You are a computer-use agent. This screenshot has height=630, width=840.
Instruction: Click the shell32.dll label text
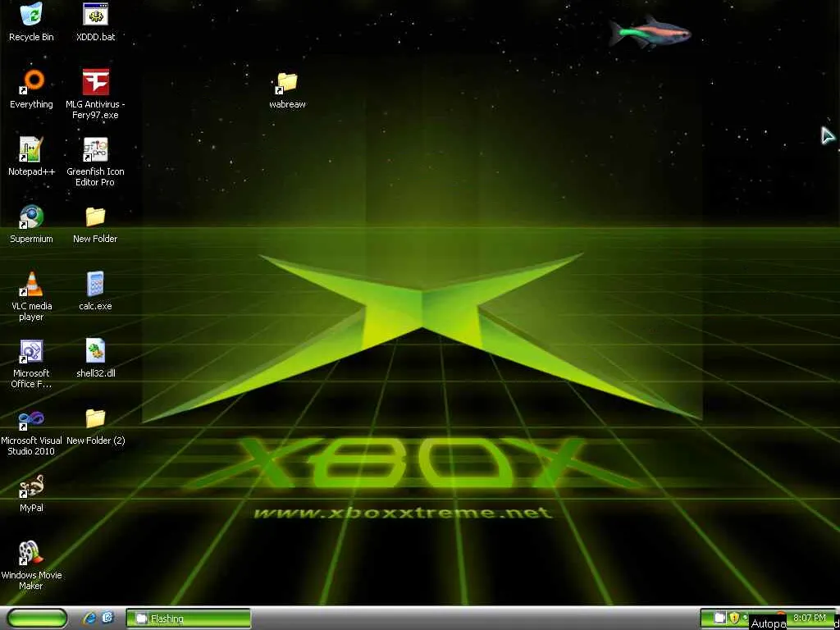coord(95,373)
